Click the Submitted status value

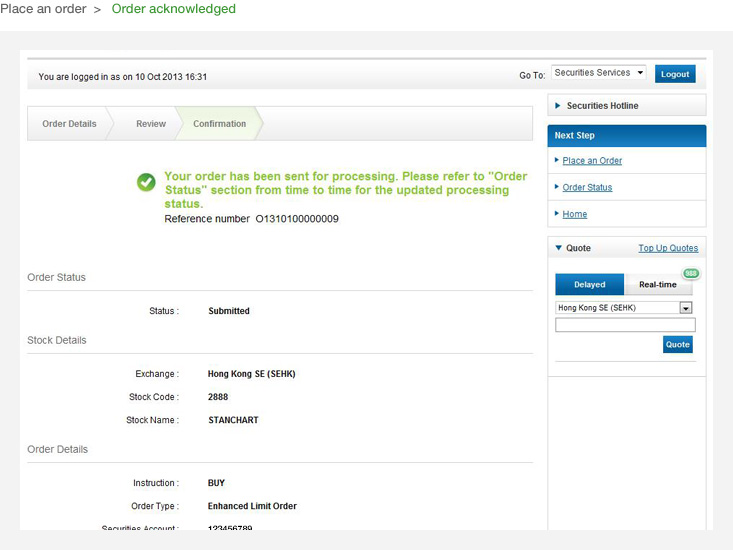tap(229, 311)
